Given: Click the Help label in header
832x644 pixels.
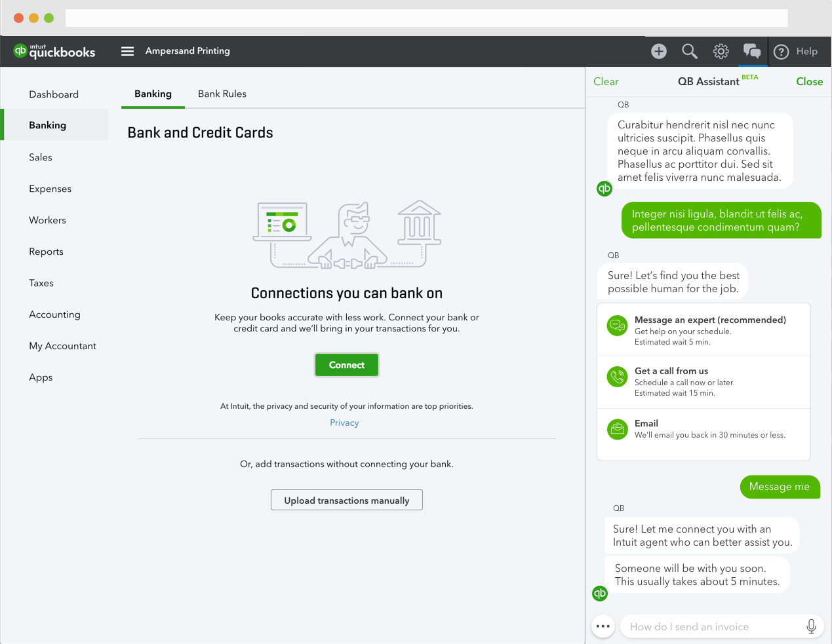Looking at the screenshot, I should pos(806,51).
